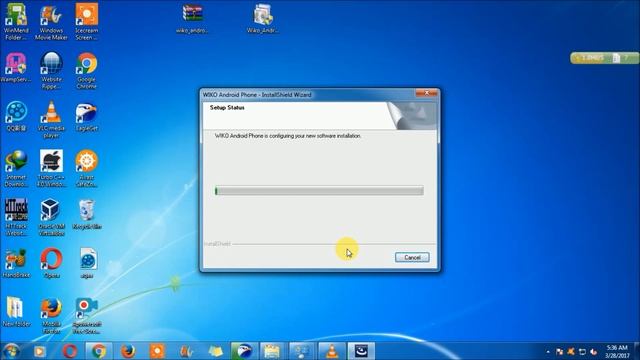This screenshot has width=640, height=360.
Task: Click the InstallShield Wizard title bar text
Action: [x=257, y=95]
